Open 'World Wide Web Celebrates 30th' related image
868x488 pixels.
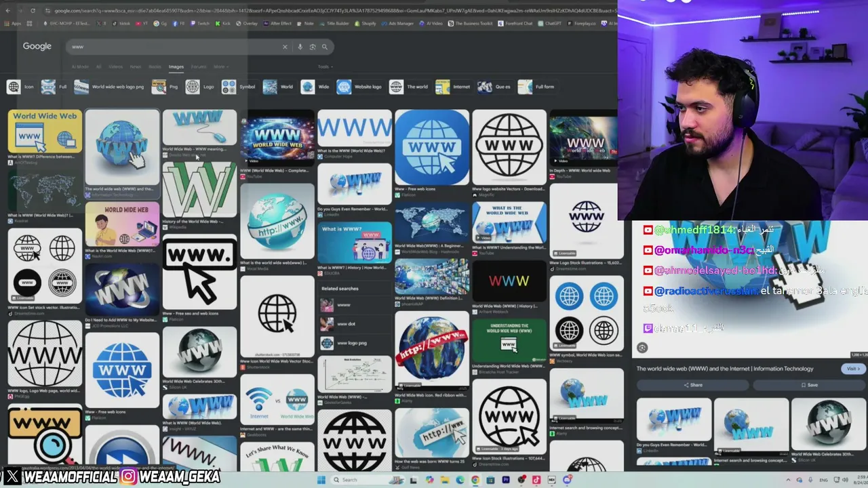pyautogui.click(x=827, y=424)
